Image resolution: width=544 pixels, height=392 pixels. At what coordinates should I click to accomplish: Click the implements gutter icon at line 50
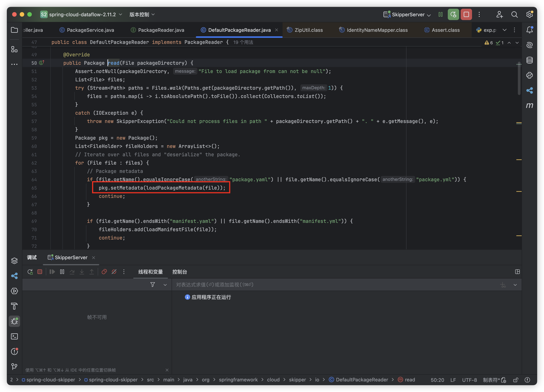click(42, 63)
